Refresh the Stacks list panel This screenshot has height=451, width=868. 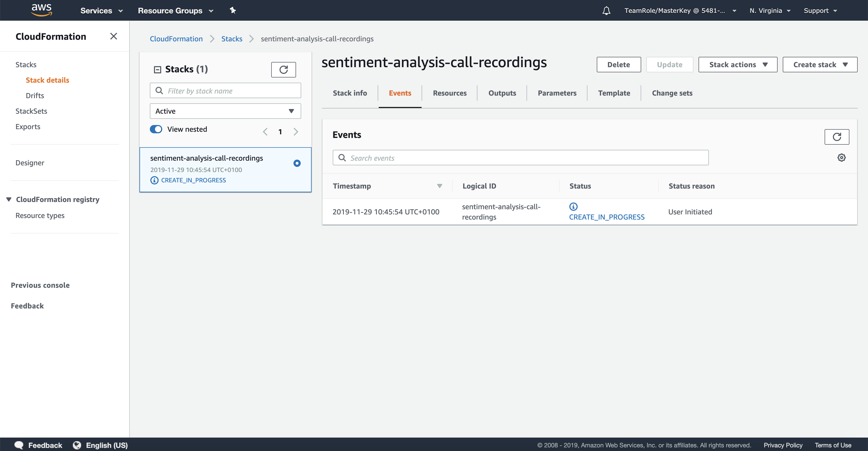click(x=283, y=69)
